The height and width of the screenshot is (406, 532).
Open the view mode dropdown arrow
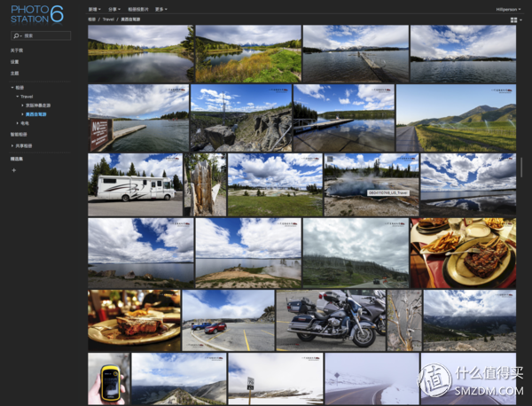(520, 20)
